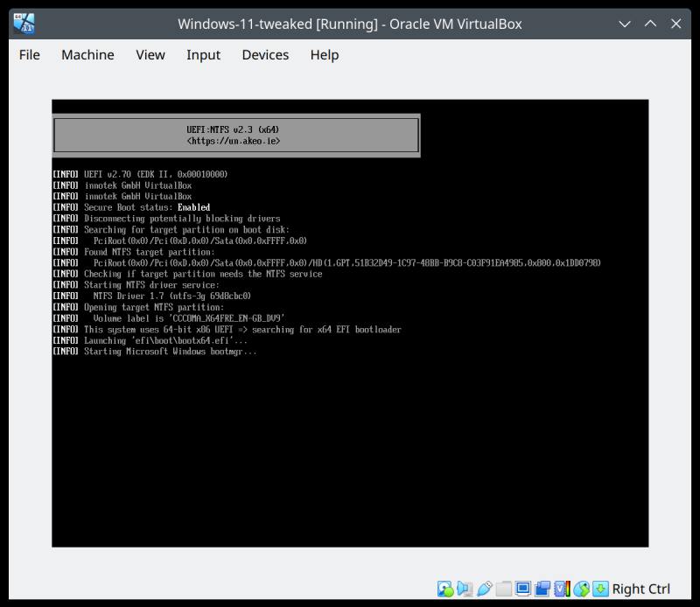Click the shared folders status icon
The width and height of the screenshot is (700, 607).
[x=505, y=589]
